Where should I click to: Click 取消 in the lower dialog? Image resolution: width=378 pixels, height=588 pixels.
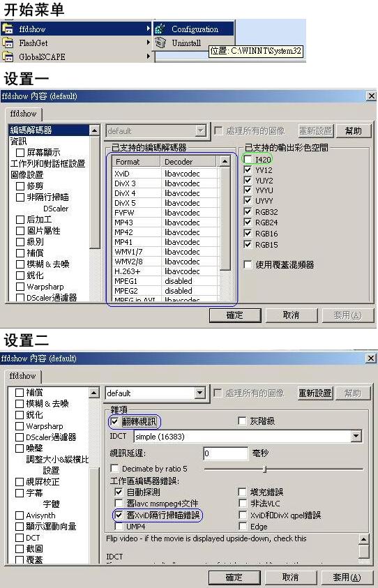click(x=291, y=577)
